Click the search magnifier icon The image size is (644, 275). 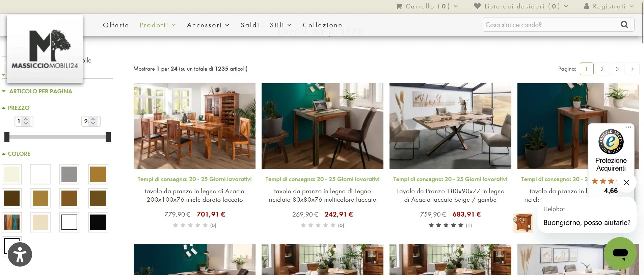point(624,25)
